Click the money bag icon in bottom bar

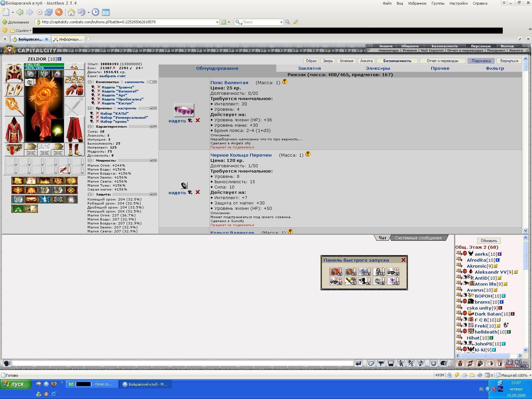460,363
